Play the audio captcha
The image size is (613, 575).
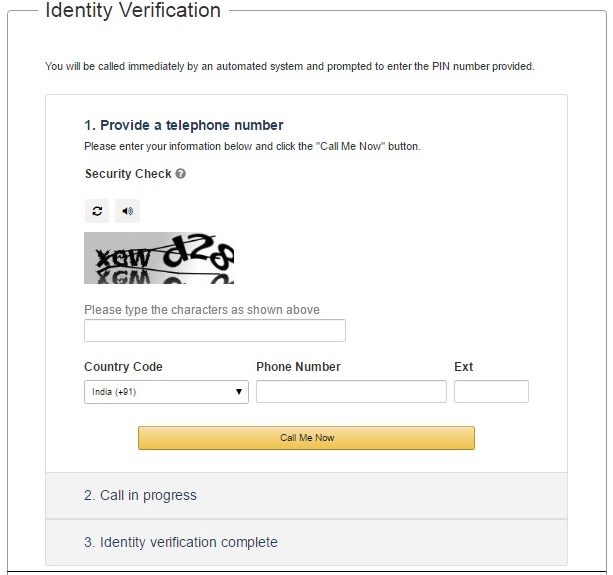127,211
